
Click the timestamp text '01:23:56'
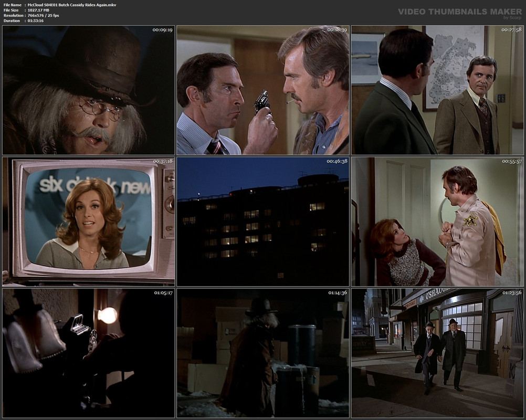(x=512, y=293)
